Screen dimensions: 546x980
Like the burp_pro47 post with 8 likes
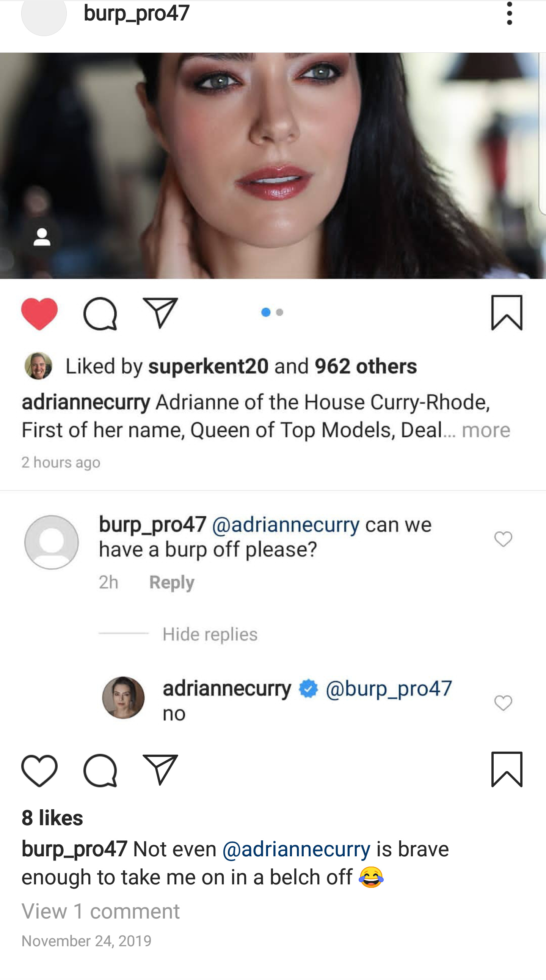click(x=39, y=771)
